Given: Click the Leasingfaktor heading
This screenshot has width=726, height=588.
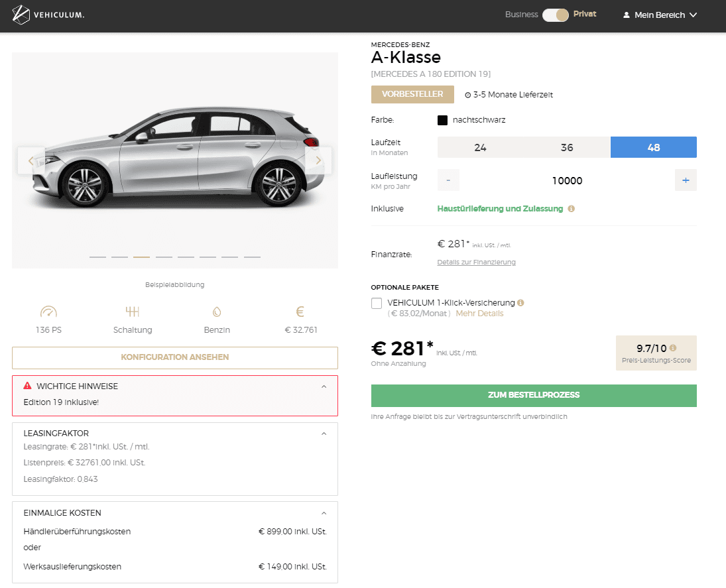Looking at the screenshot, I should (56, 434).
